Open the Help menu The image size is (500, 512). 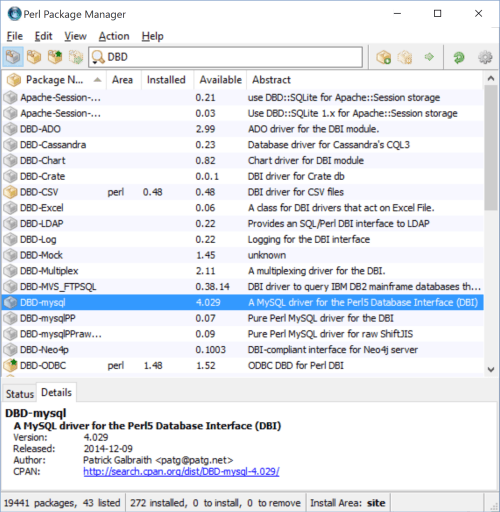coord(152,36)
